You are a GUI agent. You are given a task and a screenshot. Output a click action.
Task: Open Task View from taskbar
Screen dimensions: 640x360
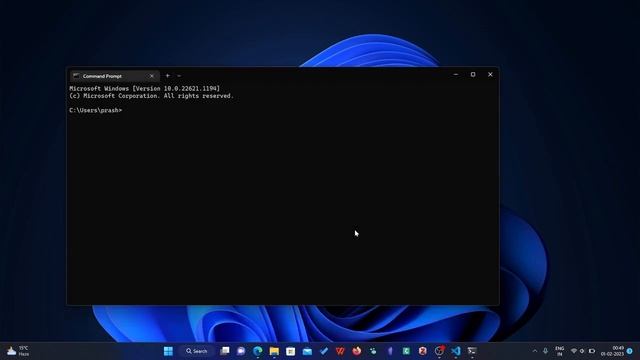click(x=224, y=351)
